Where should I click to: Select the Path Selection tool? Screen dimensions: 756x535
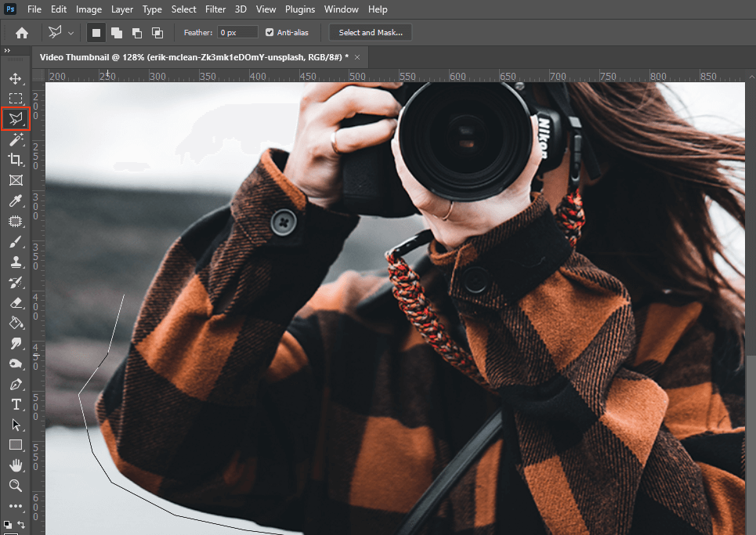[16, 425]
